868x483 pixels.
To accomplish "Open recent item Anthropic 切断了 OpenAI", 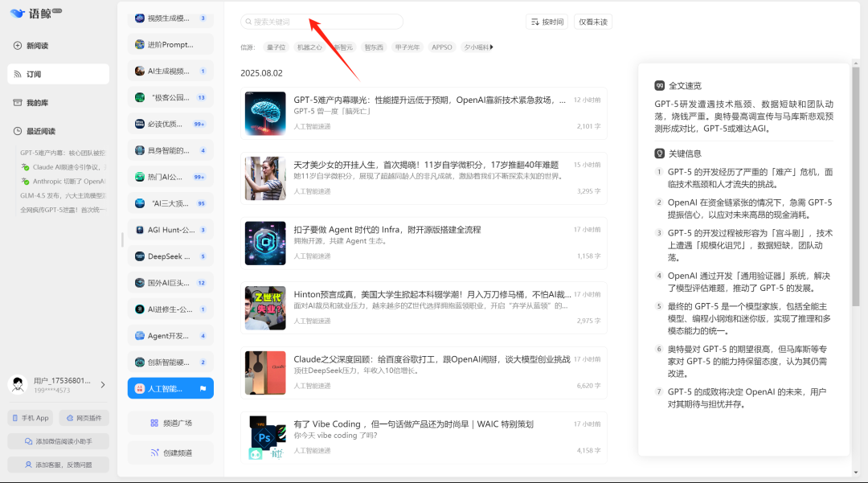I will pyautogui.click(x=63, y=182).
